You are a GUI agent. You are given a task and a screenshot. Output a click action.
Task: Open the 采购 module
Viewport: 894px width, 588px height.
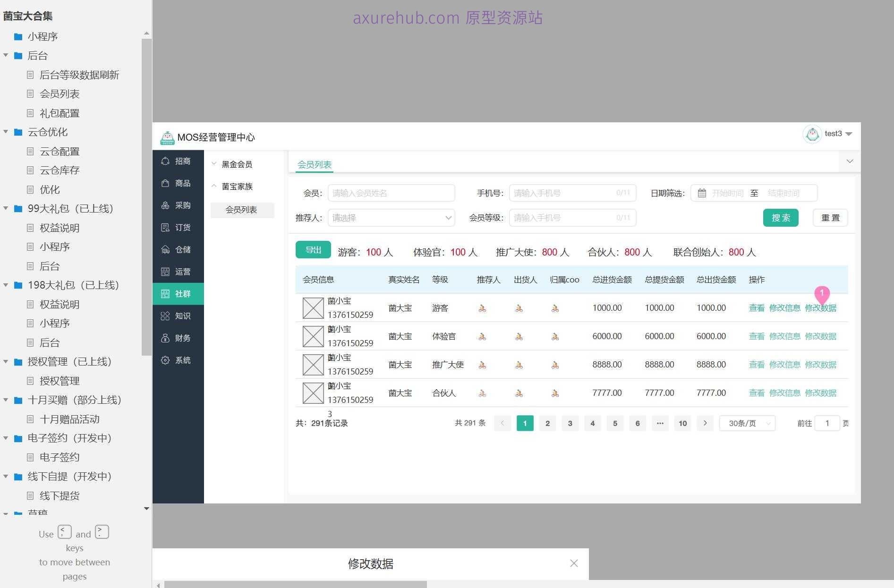pyautogui.click(x=178, y=205)
